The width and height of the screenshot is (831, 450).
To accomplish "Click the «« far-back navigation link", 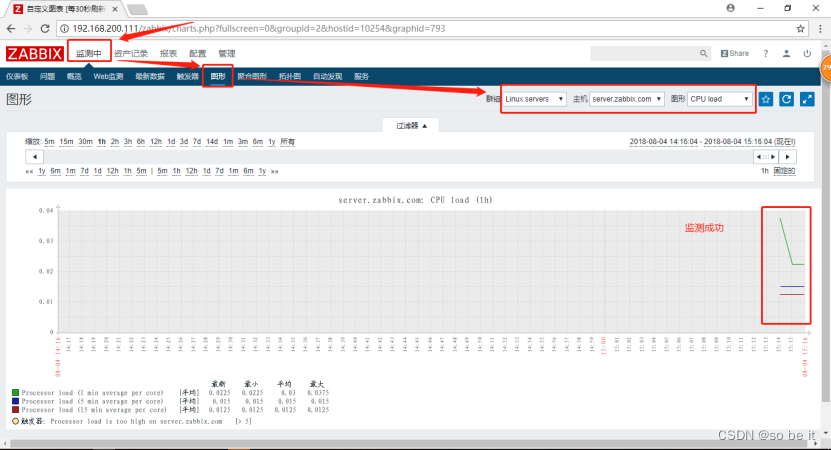I will (x=30, y=171).
